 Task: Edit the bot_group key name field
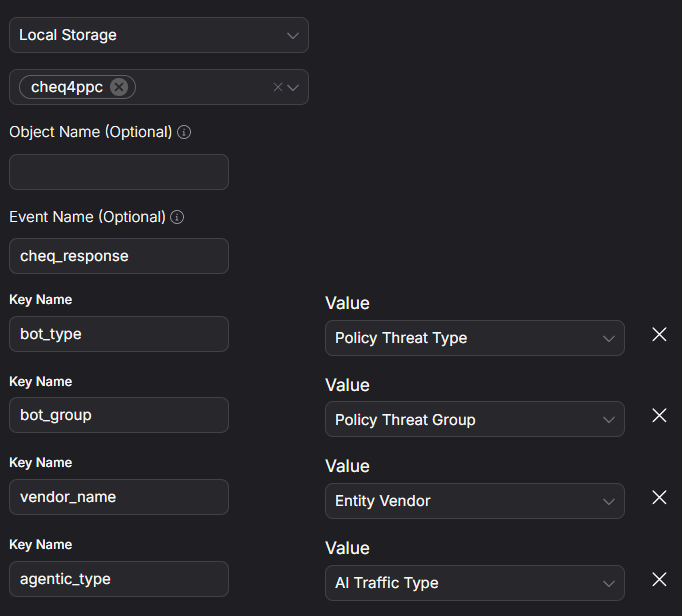[119, 415]
